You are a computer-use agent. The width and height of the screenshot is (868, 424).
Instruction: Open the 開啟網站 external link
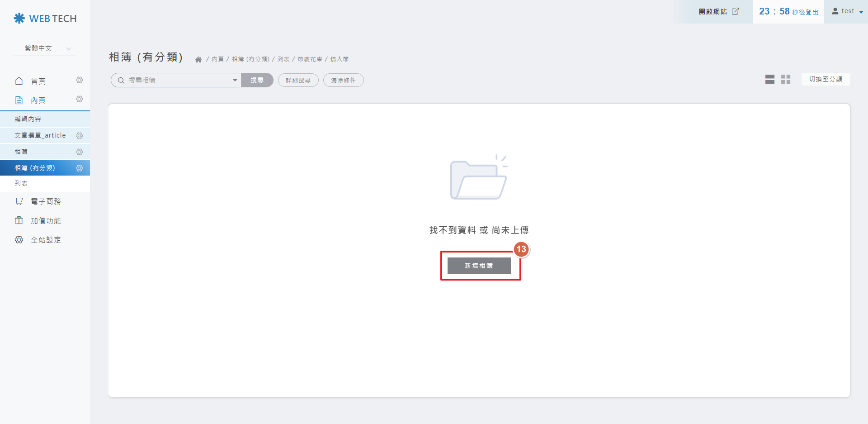click(x=718, y=11)
